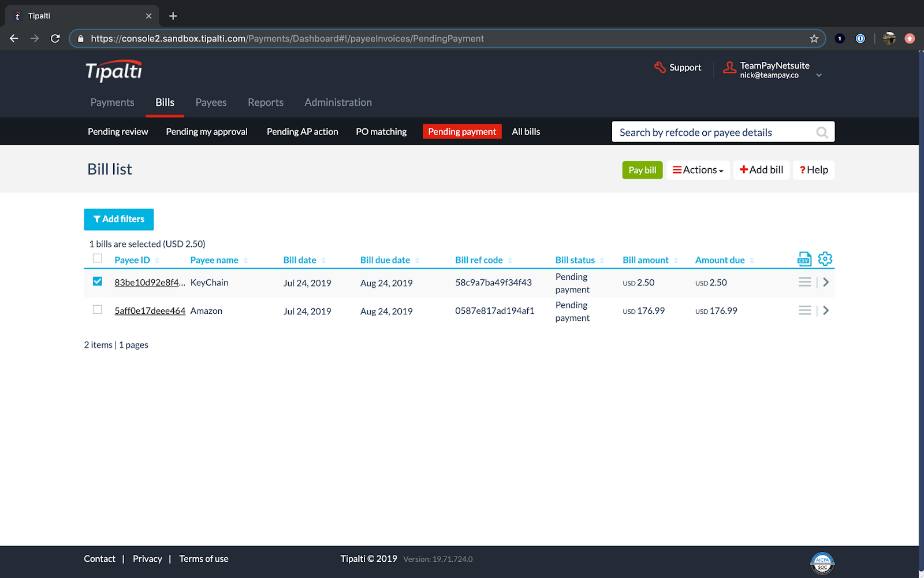
Task: Close the Tipalti browser tab
Action: [148, 16]
